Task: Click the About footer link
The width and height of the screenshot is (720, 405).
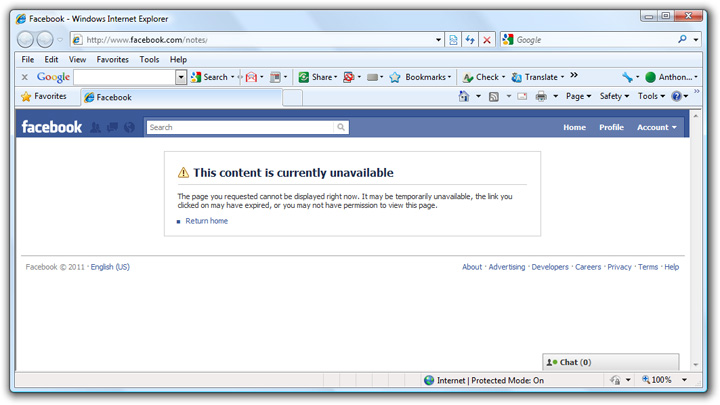Action: [472, 267]
